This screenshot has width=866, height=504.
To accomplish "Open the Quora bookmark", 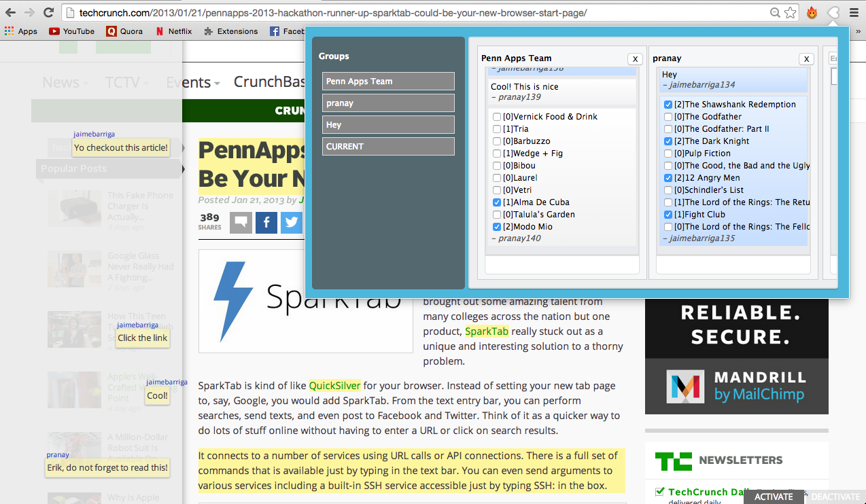I will click(124, 31).
